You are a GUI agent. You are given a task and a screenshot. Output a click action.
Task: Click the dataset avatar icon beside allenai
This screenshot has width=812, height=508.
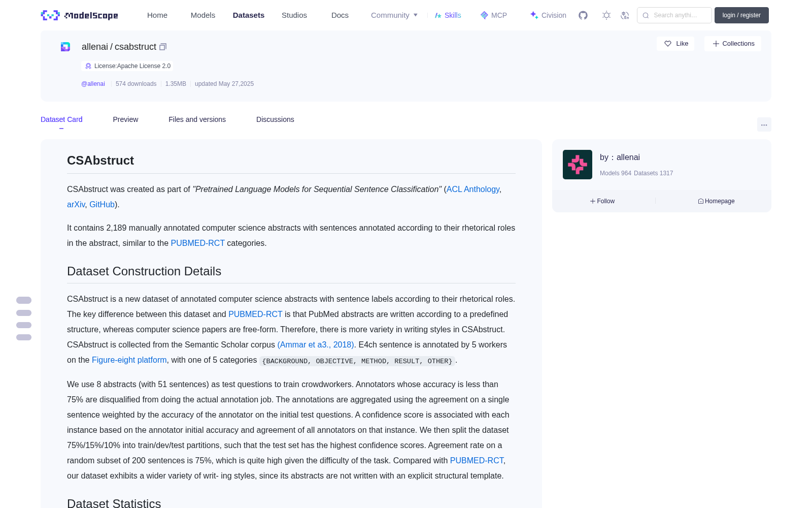click(x=65, y=47)
